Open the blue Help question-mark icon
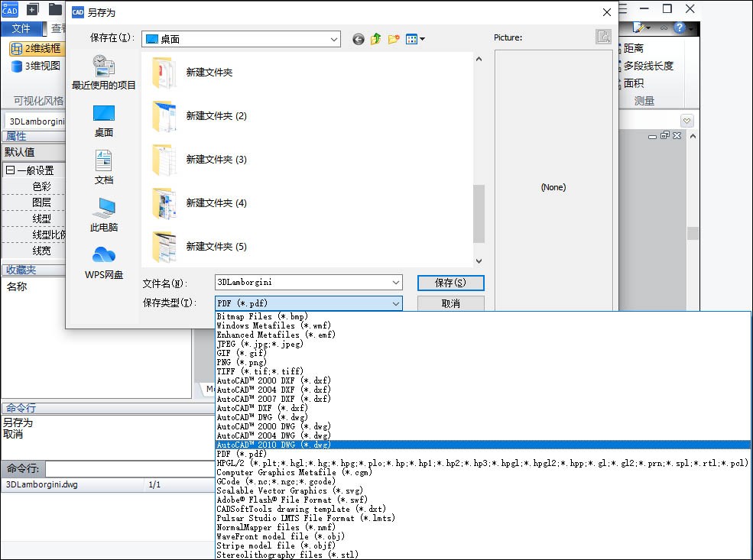The height and width of the screenshot is (560, 753). pos(680,28)
